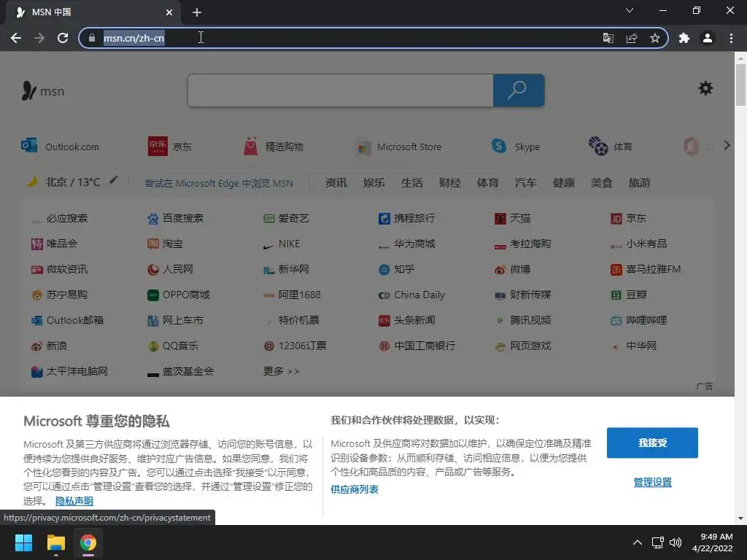This screenshot has width=747, height=560.
Task: Open the 旅游 category
Action: coord(639,183)
